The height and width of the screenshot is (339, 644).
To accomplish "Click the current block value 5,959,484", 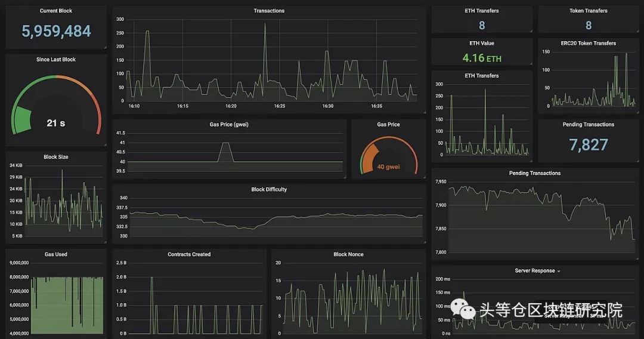I will pyautogui.click(x=56, y=31).
